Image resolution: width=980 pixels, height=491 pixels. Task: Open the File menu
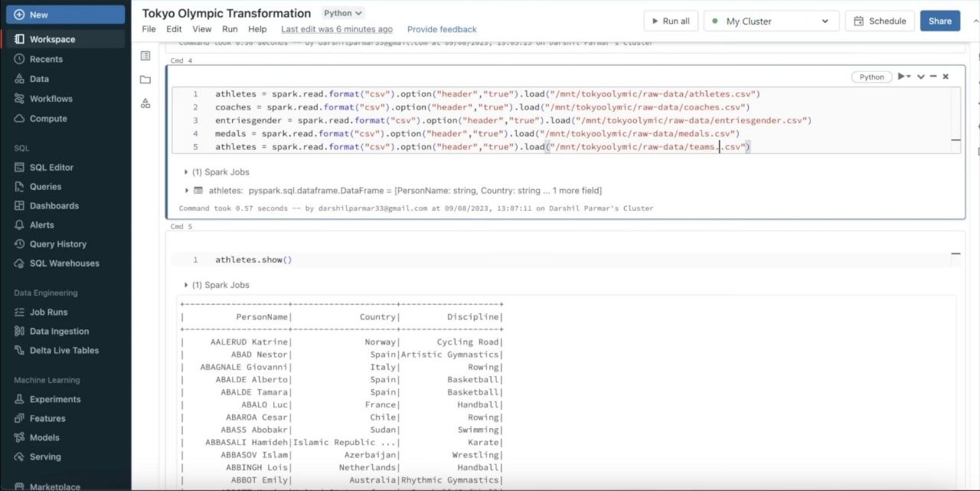(x=149, y=29)
